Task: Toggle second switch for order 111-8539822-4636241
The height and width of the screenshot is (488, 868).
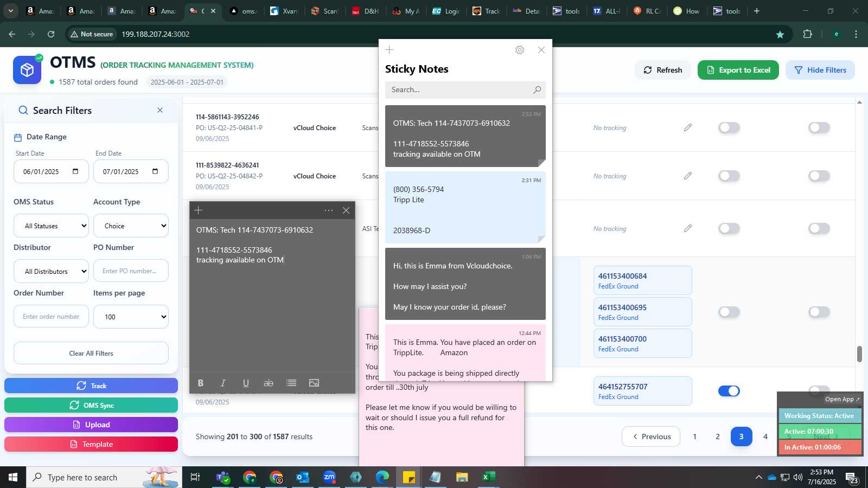Action: click(819, 176)
